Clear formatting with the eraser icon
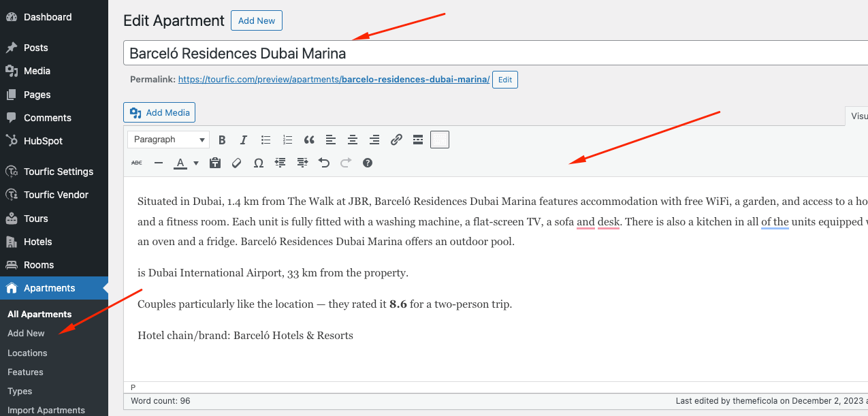The height and width of the screenshot is (416, 868). (237, 163)
